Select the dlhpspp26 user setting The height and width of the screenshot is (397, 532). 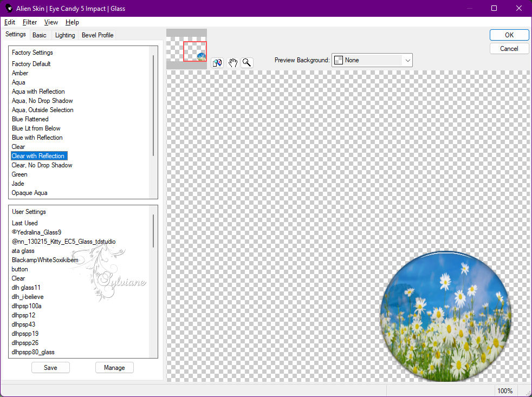coord(25,343)
